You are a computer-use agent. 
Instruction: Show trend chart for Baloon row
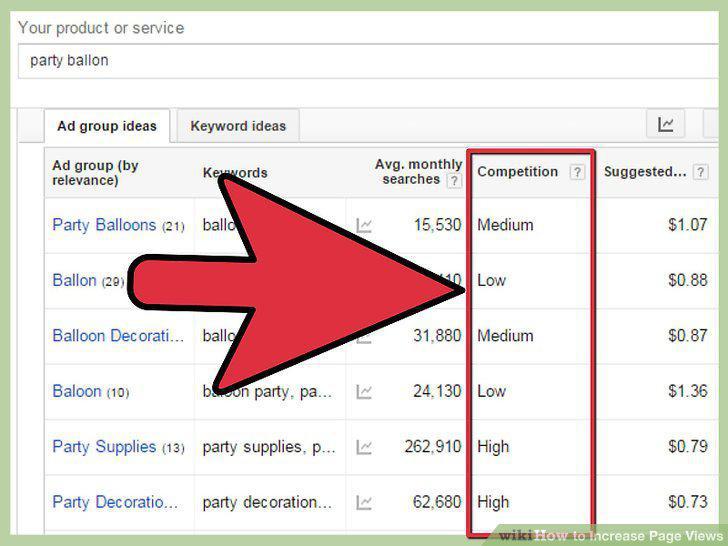pos(364,392)
